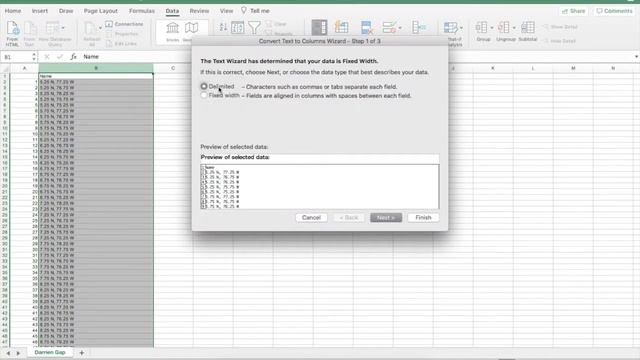Click the Data Validation icon
This screenshot has width=640, height=360.
389,27
